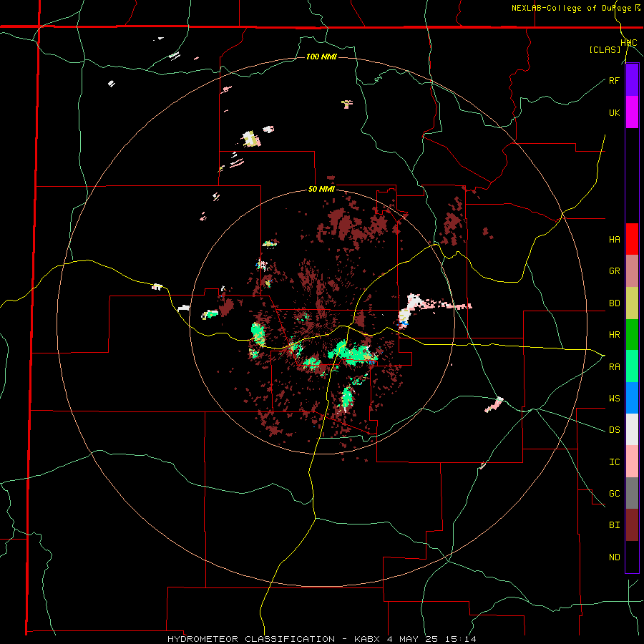Image resolution: width=644 pixels, height=644 pixels.
Task: Click the 100 NMI range ring label
Action: click(321, 57)
